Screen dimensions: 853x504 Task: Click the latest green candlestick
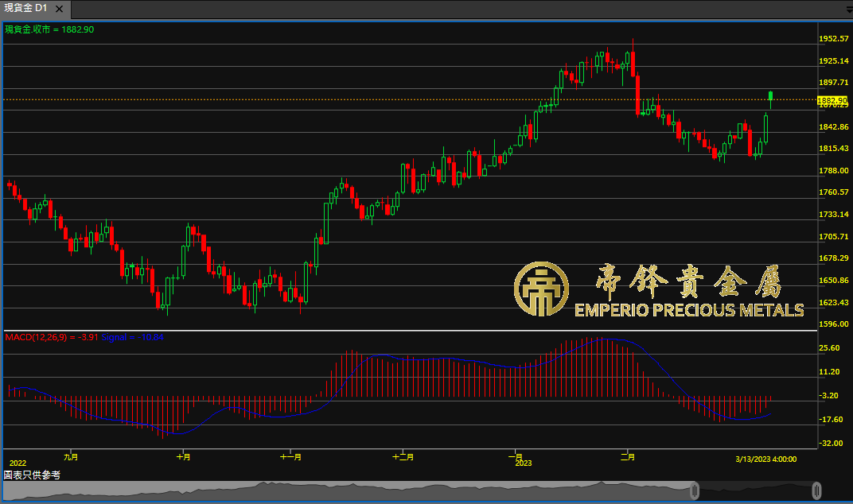tap(770, 98)
